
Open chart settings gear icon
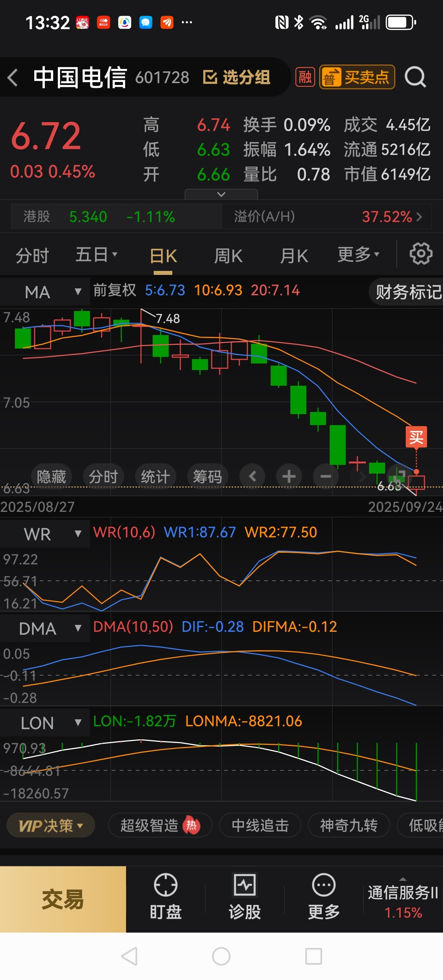tap(421, 254)
